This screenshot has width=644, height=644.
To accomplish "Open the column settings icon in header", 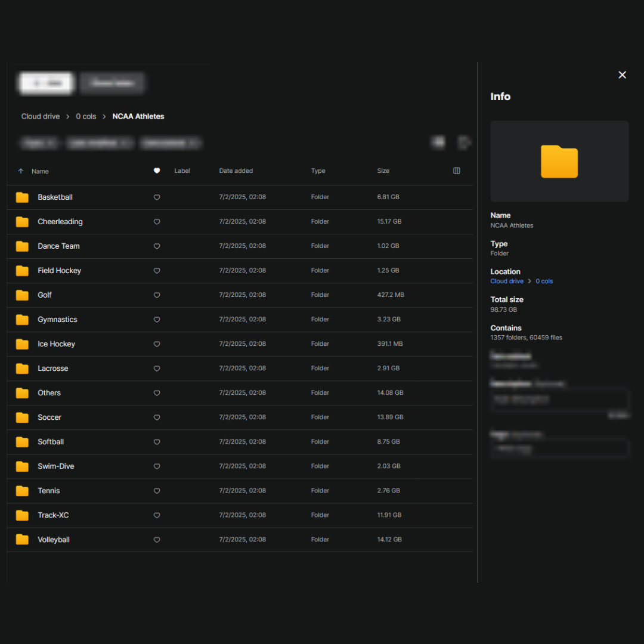I will click(457, 171).
